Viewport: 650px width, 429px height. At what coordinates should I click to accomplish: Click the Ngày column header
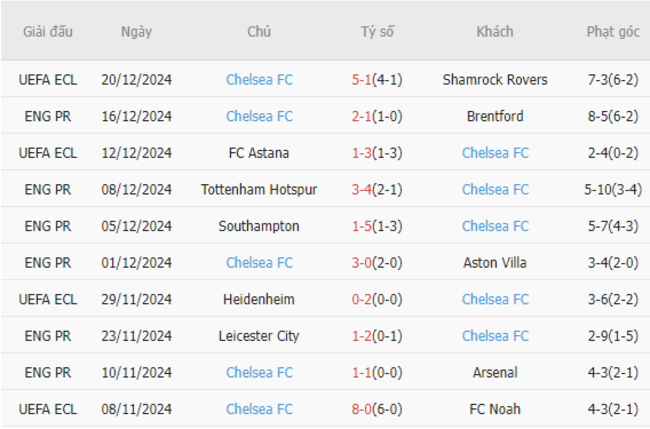136,32
